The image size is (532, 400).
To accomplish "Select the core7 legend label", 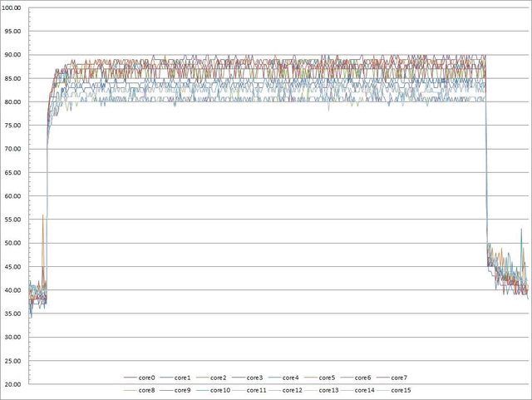I will pos(398,378).
